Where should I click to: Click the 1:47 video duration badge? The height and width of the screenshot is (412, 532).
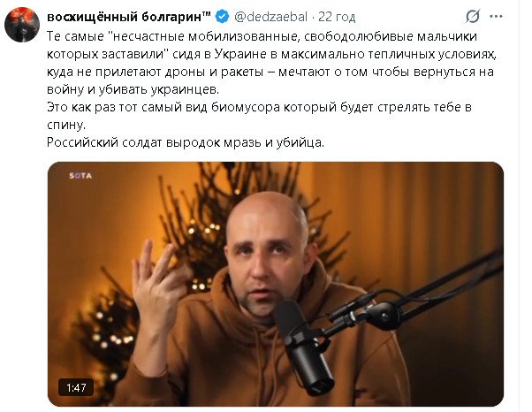click(x=76, y=387)
